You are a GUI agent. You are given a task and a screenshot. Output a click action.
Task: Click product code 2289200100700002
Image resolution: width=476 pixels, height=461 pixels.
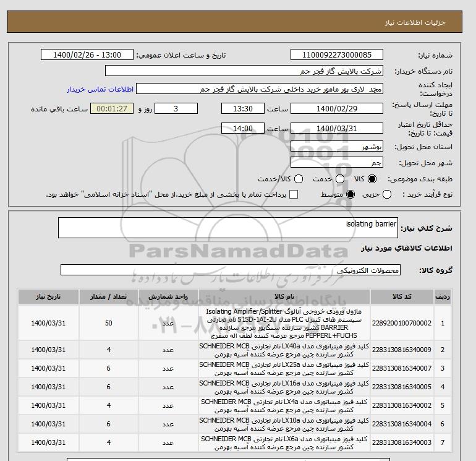402,323
